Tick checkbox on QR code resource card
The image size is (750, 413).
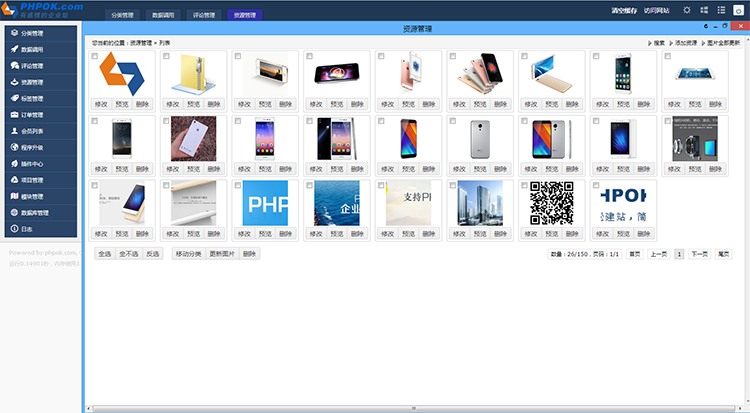[524, 186]
